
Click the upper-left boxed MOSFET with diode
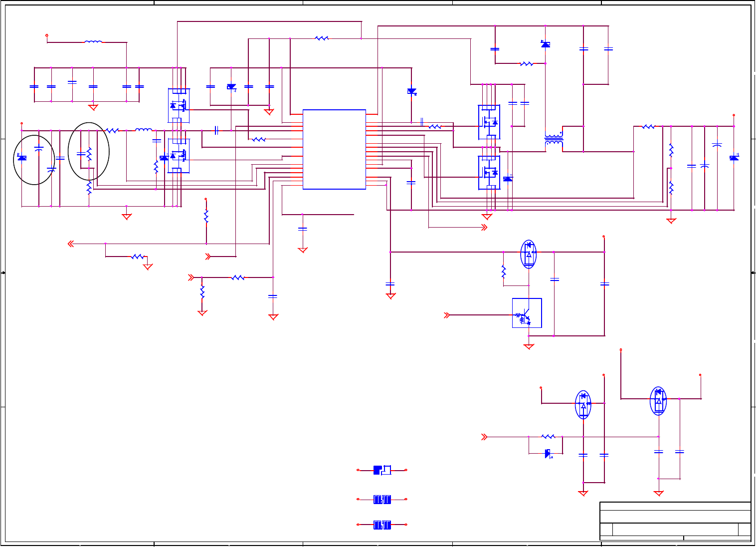[179, 105]
